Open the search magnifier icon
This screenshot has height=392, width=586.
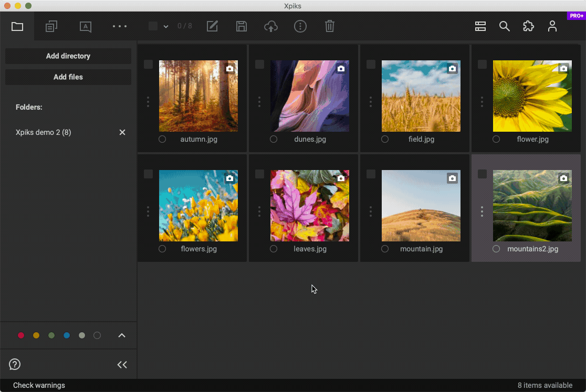505,26
